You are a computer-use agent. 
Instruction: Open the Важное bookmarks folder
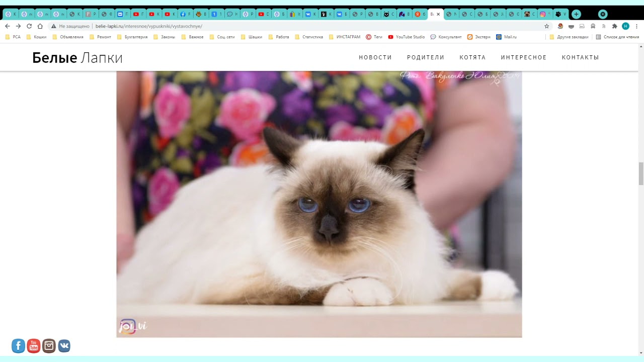[x=193, y=37]
